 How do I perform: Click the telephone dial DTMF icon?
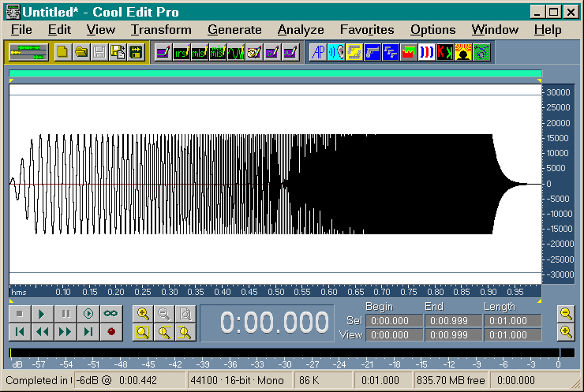pyautogui.click(x=254, y=52)
